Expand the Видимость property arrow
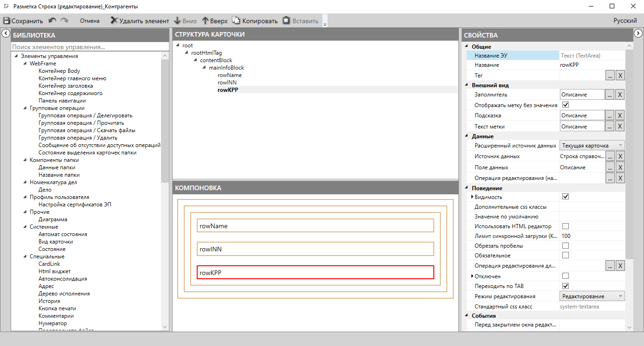This screenshot has width=644, height=346. tap(472, 197)
